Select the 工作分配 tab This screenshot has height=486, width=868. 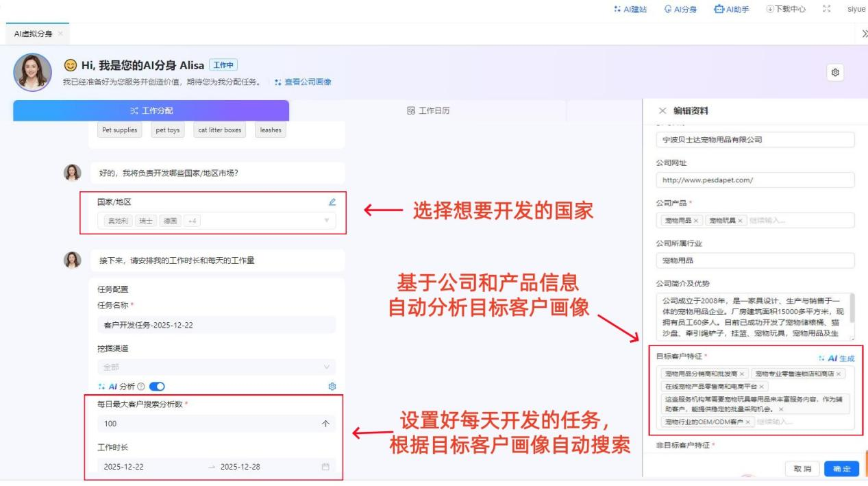tap(151, 110)
